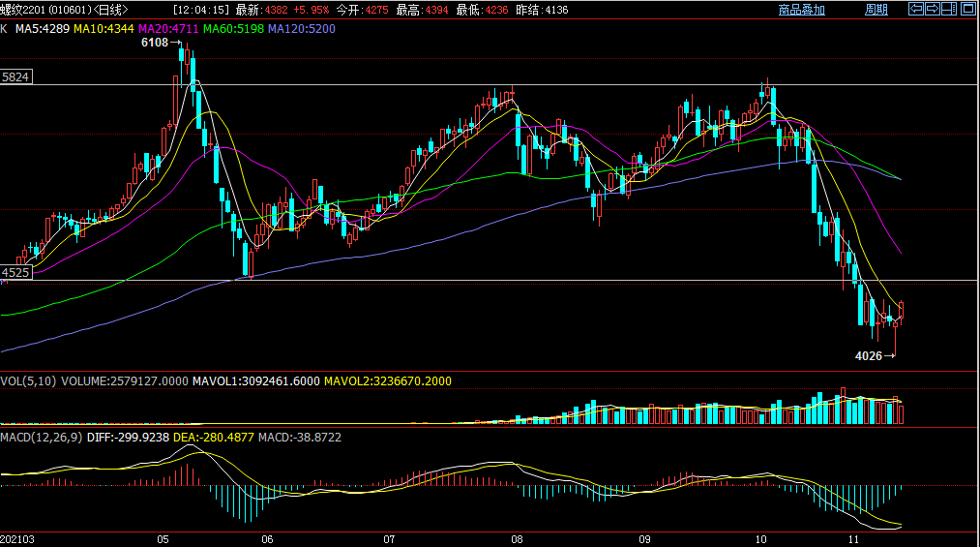The image size is (980, 547).
Task: Click the right arrow next-contract icon
Action: click(932, 9)
